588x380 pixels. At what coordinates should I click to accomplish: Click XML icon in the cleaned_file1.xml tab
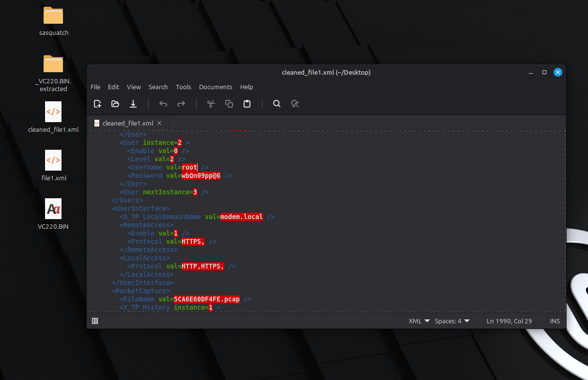coord(97,123)
